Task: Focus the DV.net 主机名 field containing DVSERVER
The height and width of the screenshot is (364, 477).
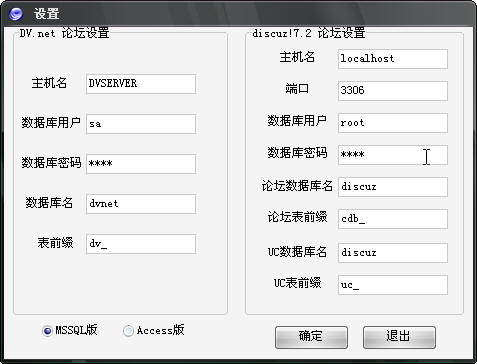Action: point(141,84)
